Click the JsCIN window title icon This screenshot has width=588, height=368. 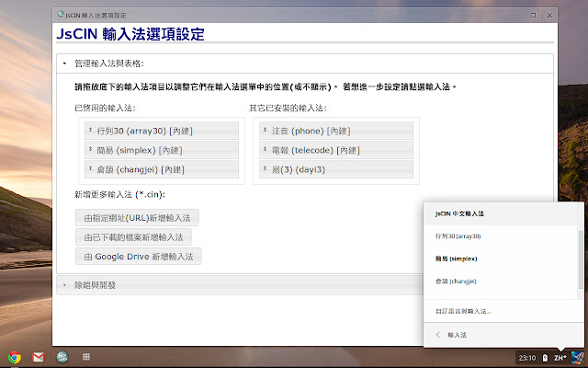[61, 15]
